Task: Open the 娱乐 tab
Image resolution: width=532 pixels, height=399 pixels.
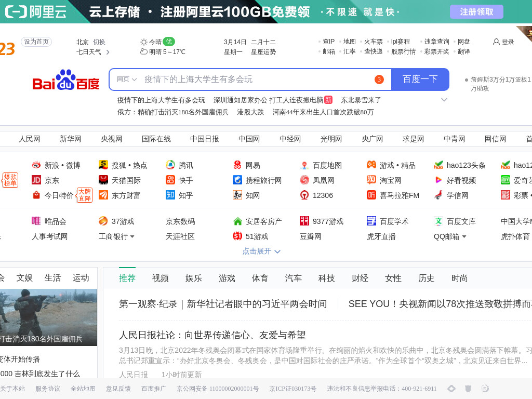Action: (194, 278)
